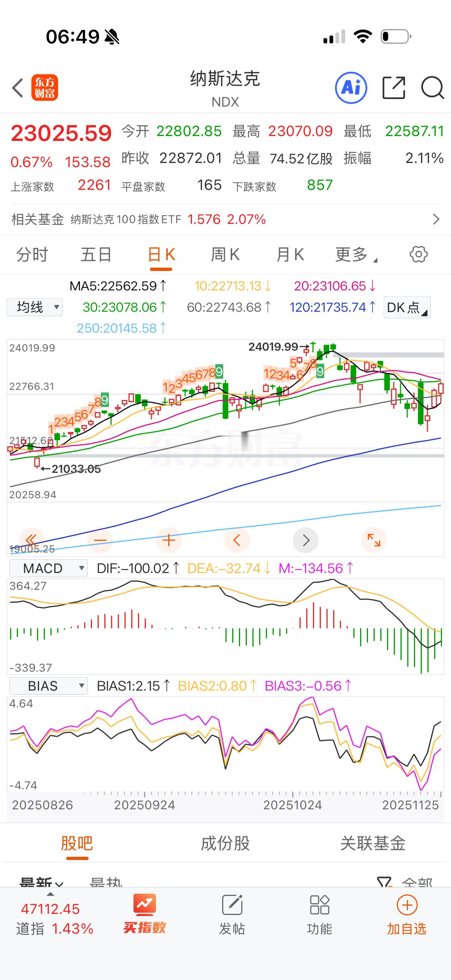
Task: Zoom out chart with minus button
Action: tap(100, 540)
